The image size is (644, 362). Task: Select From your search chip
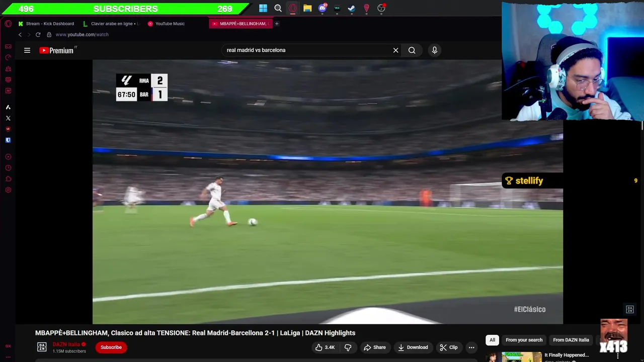click(x=524, y=340)
